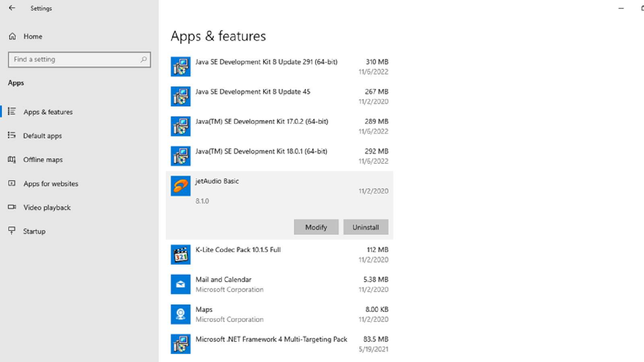The image size is (644, 362).
Task: Open Startup apps settings
Action: tap(34, 231)
